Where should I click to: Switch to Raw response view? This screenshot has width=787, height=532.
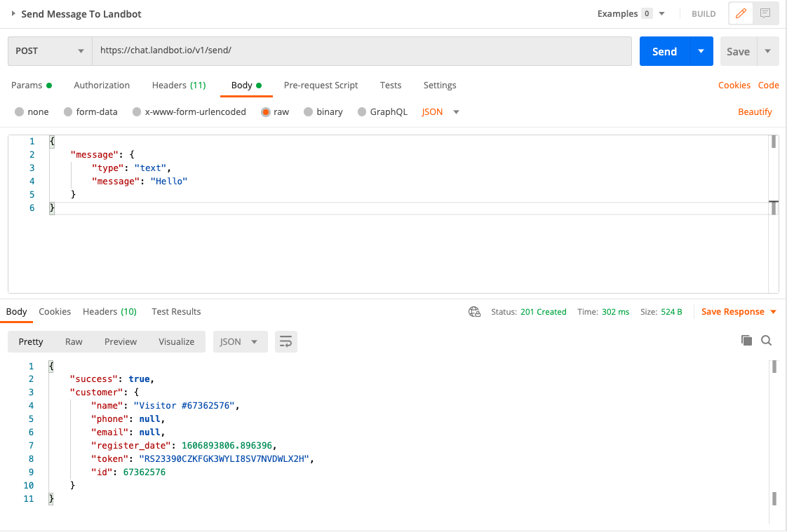click(x=74, y=342)
